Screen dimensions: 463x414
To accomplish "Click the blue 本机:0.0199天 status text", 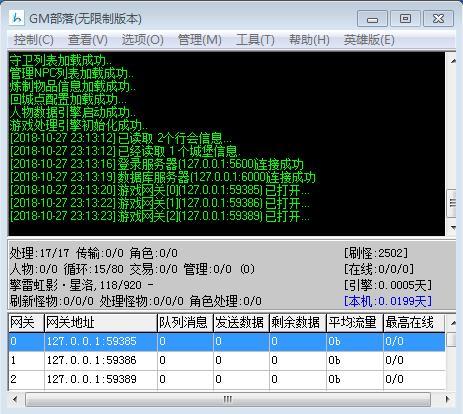I will 388,301.
